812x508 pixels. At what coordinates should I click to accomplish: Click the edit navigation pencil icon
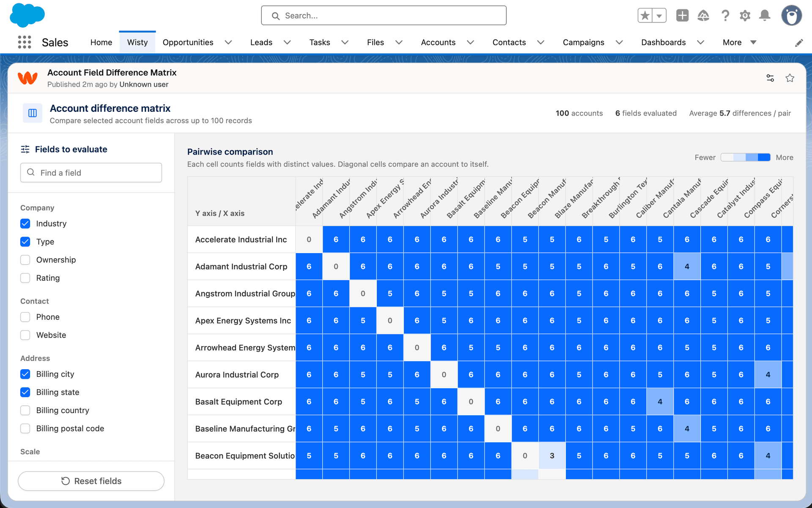[799, 43]
